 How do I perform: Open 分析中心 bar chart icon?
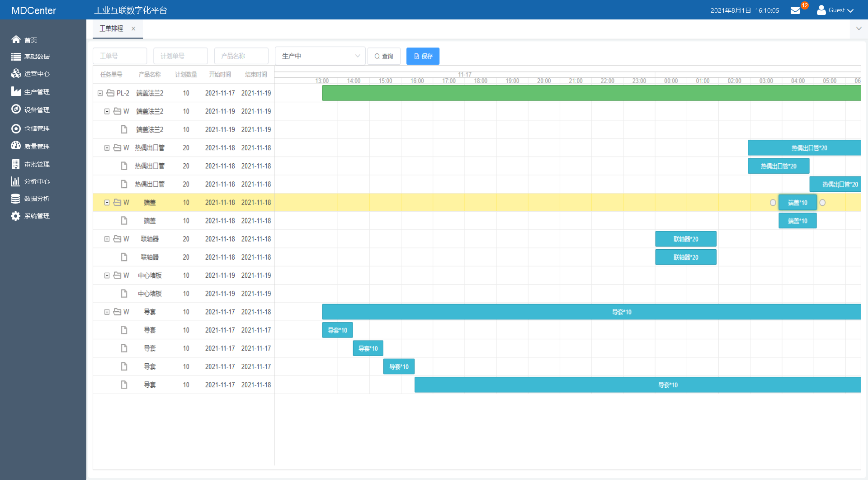click(16, 181)
